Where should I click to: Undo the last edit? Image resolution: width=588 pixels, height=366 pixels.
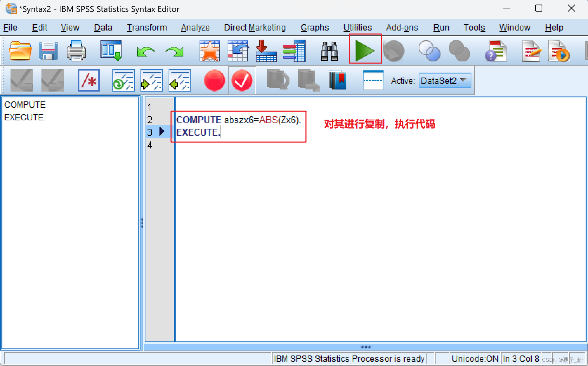pos(146,52)
